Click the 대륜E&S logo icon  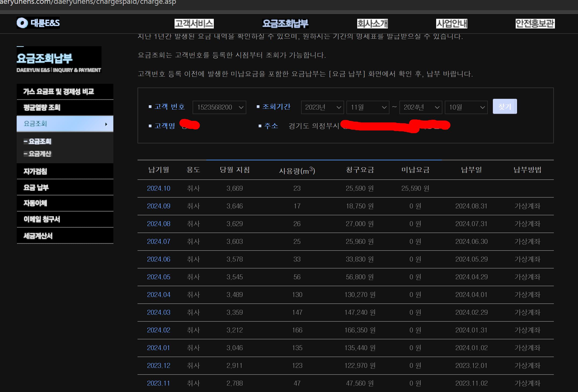[x=22, y=23]
